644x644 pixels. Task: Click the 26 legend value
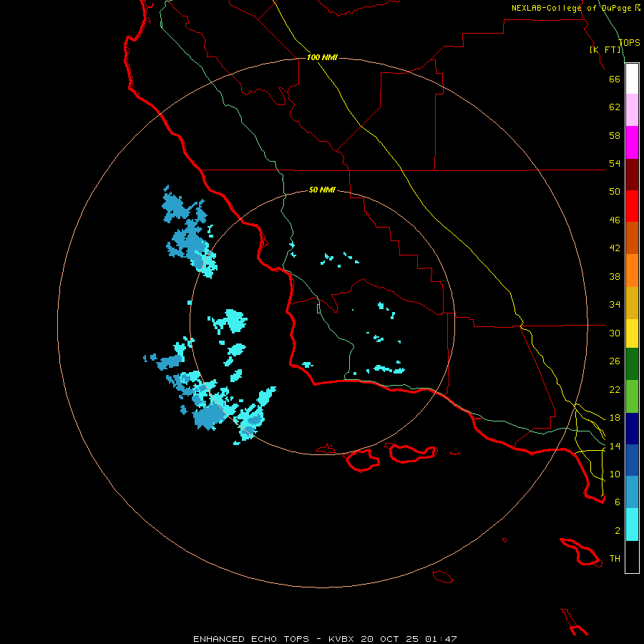[615, 361]
